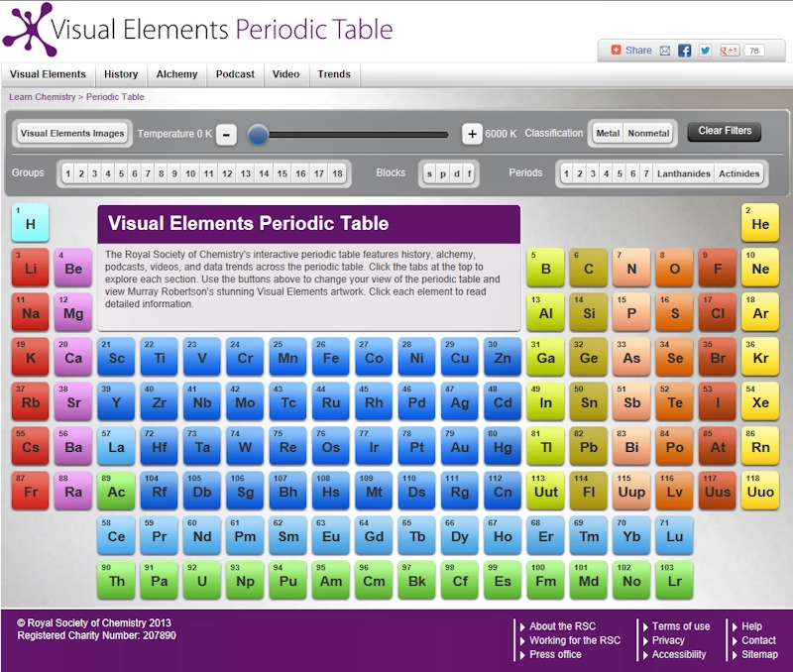
Task: Switch to the Alchemy tab
Action: point(176,74)
